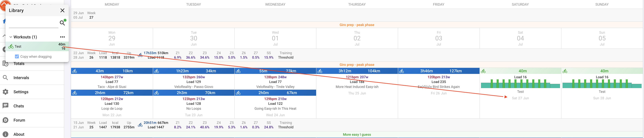The height and width of the screenshot is (138, 644).
Task: Open the Forum icon in sidebar
Action: [x=5, y=120]
